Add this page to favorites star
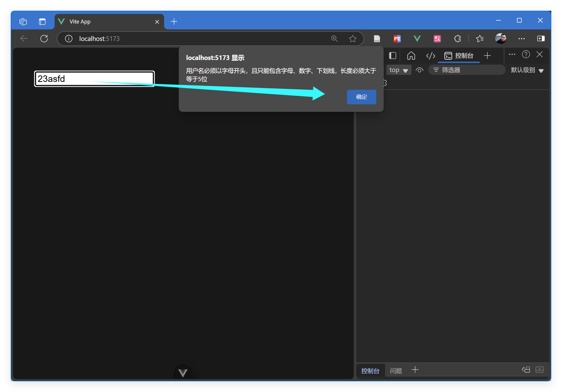 [x=353, y=39]
